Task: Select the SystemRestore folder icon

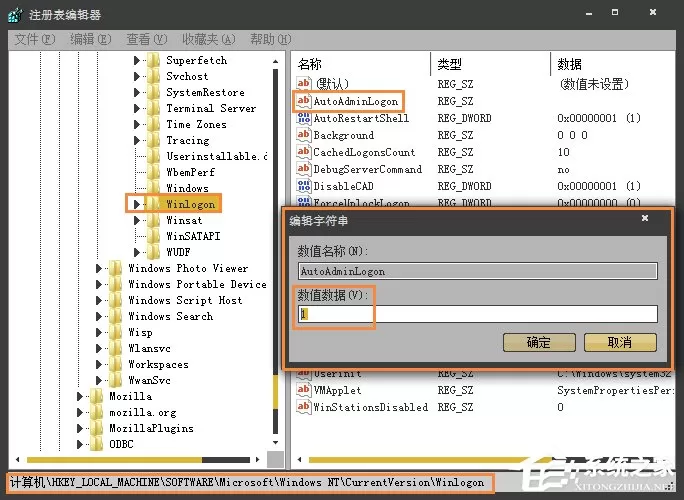Action: click(153, 92)
